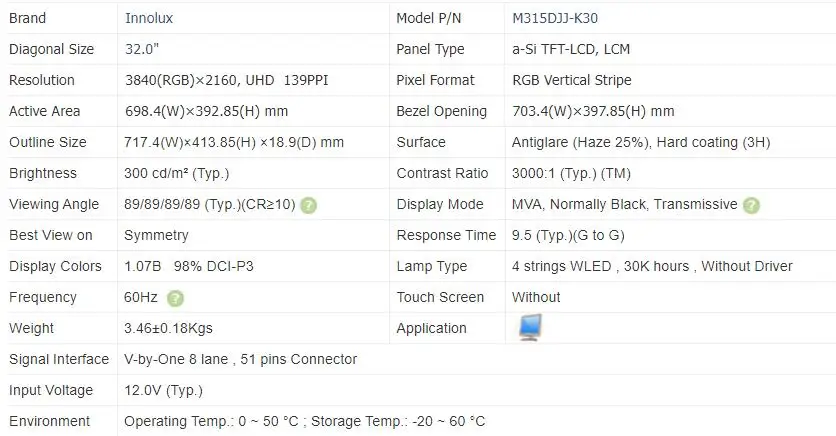Click the help icon beside Viewing Angle value
Image resolution: width=836 pixels, height=436 pixels.
click(309, 205)
